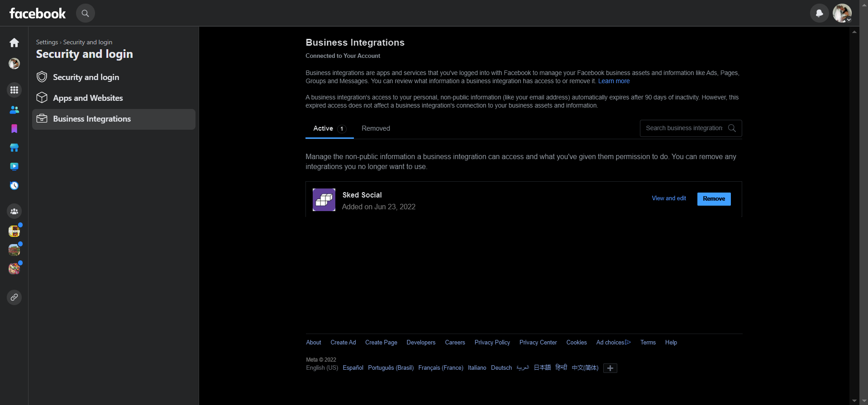Image resolution: width=868 pixels, height=405 pixels.
Task: Open your profile from the left sidebar avatar
Action: (14, 63)
